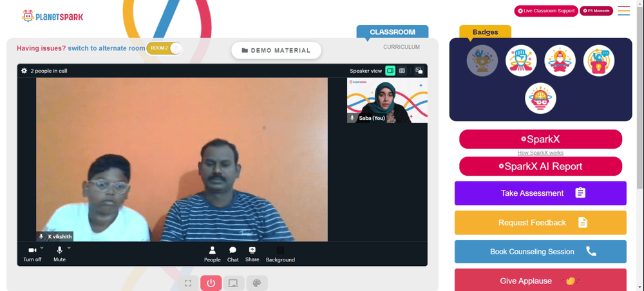
Task: Click the raised fist badge
Action: click(x=521, y=61)
